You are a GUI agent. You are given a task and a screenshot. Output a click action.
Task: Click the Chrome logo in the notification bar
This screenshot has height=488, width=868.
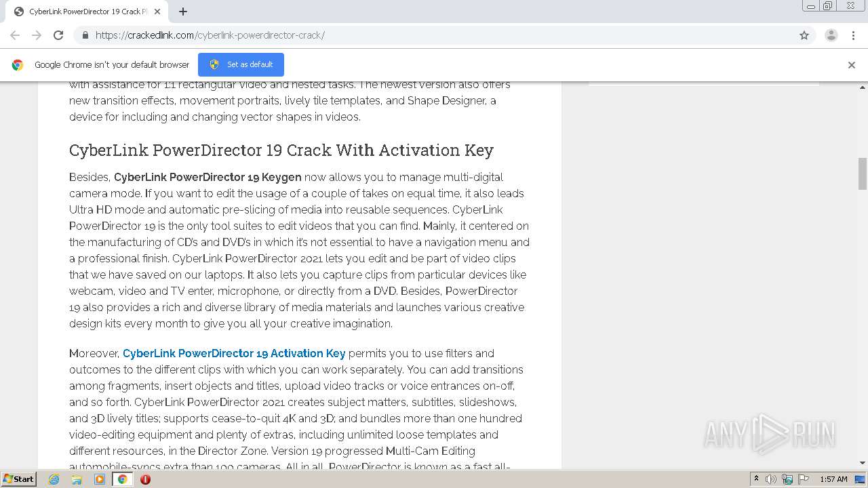coord(18,65)
